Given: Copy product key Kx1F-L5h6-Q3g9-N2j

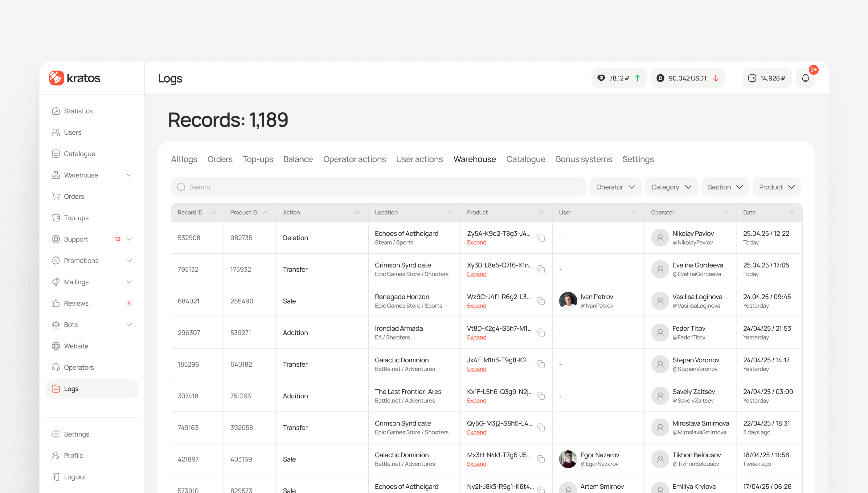Looking at the screenshot, I should pos(541,396).
